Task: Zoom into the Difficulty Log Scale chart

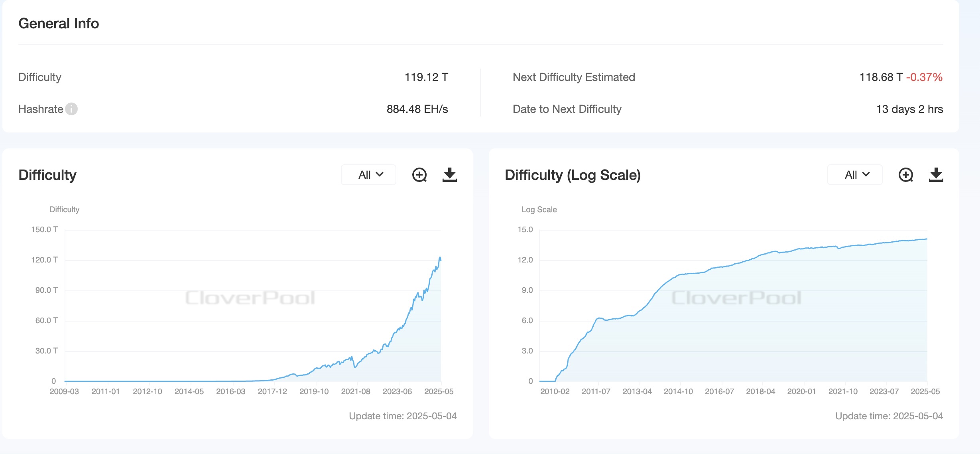Action: tap(905, 175)
